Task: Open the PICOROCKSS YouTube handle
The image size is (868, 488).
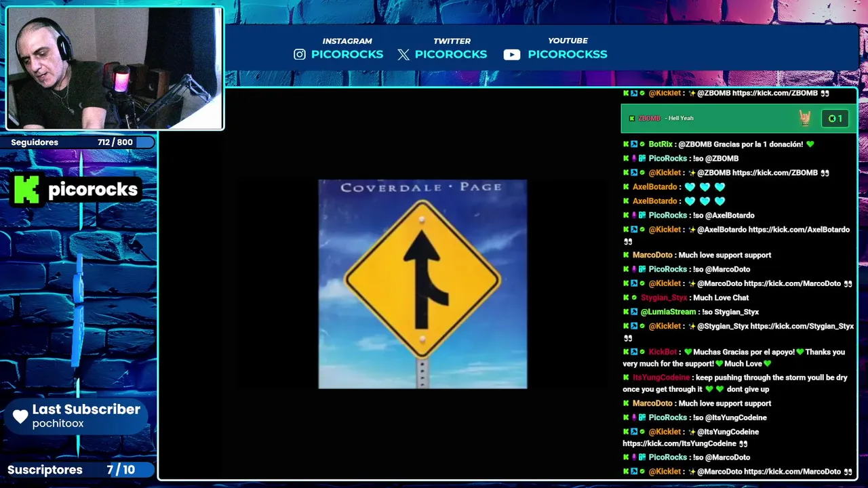Action: click(568, 54)
